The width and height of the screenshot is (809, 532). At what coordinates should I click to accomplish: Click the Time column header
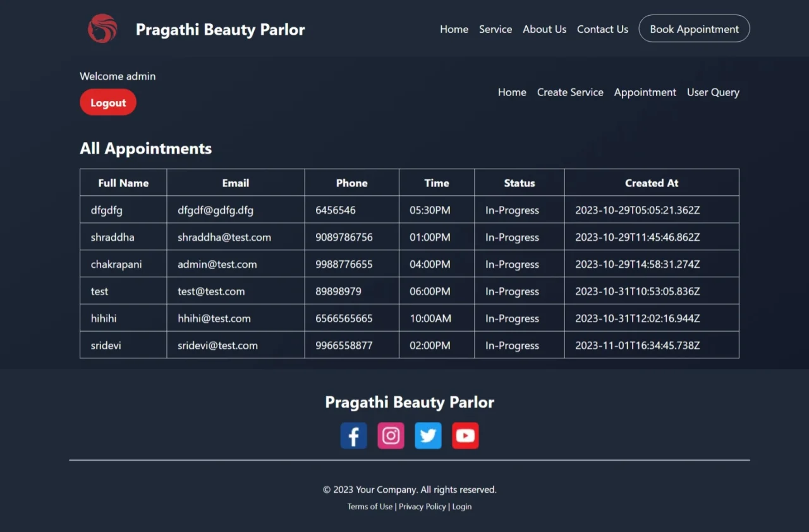437,183
